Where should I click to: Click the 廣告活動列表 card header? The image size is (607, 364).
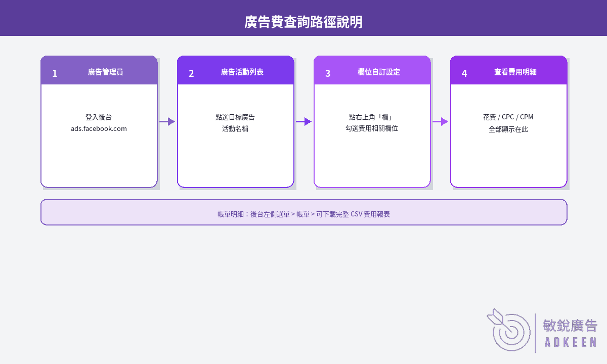point(236,70)
